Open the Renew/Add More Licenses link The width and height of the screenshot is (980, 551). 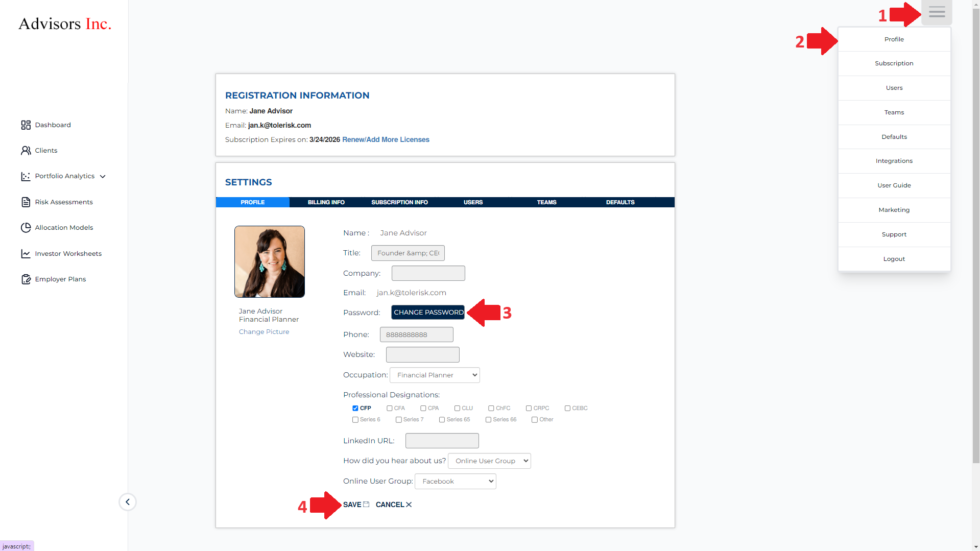[386, 139]
